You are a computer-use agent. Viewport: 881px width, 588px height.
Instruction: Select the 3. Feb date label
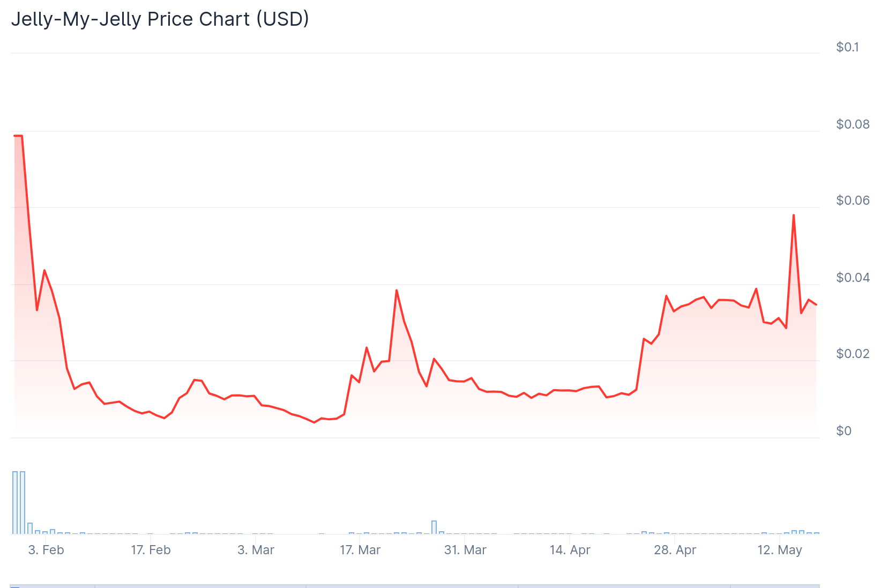(x=46, y=550)
